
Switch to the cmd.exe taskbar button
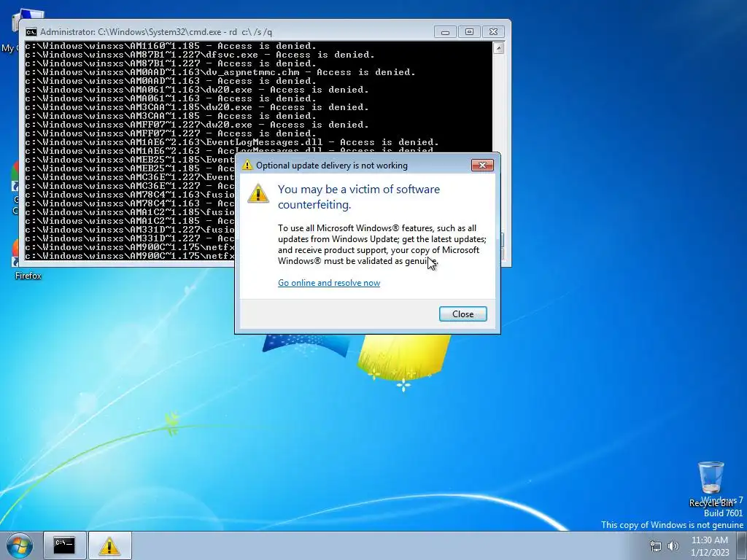click(x=64, y=545)
